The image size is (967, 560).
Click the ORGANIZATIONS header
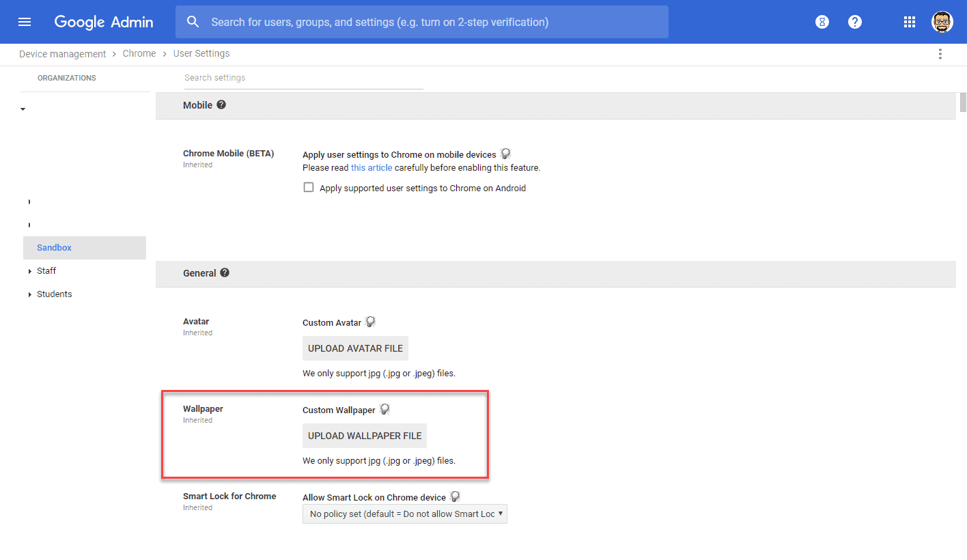tap(67, 78)
